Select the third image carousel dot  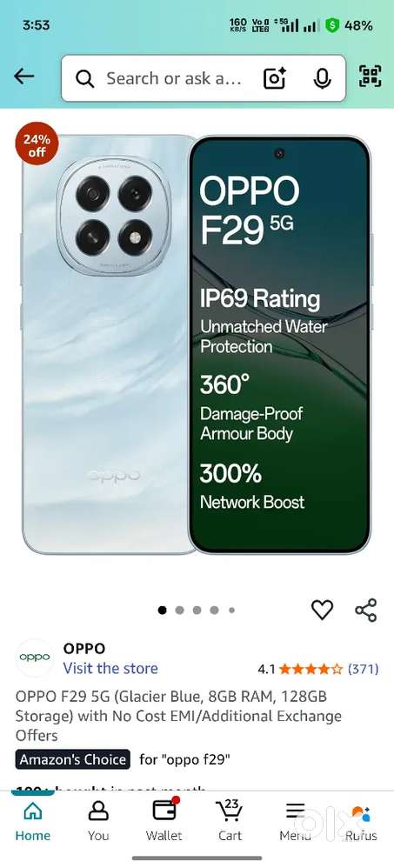pos(197,610)
